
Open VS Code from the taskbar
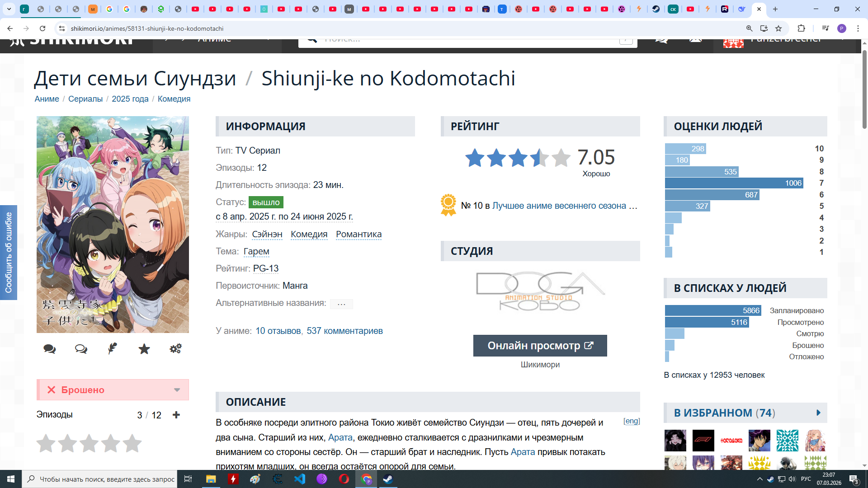pyautogui.click(x=300, y=479)
